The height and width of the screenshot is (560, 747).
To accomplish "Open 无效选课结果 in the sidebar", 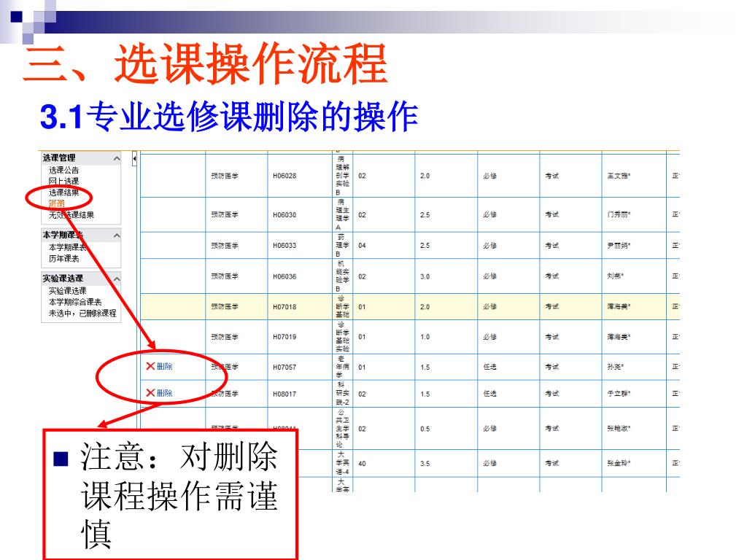I will [x=71, y=215].
